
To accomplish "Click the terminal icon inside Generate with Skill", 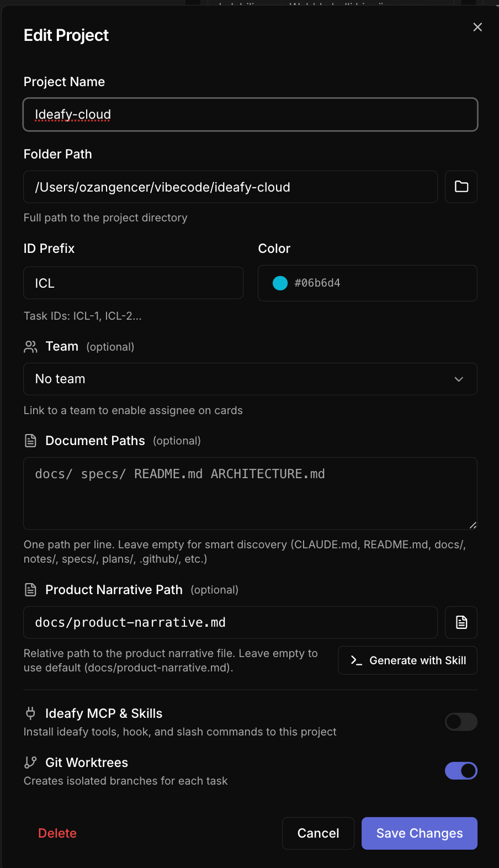I will 355,660.
